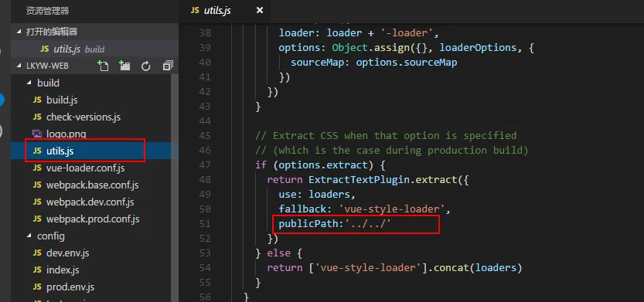Open build.js file in explorer
Image resolution: width=644 pixels, height=302 pixels.
coord(62,100)
